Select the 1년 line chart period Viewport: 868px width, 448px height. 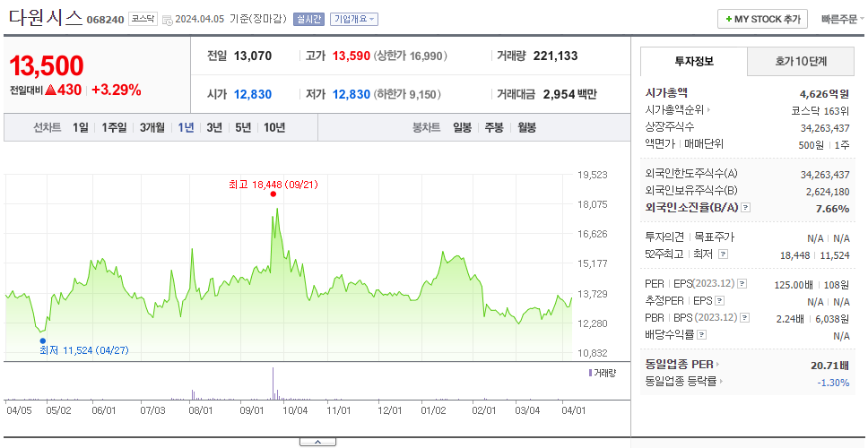(186, 128)
